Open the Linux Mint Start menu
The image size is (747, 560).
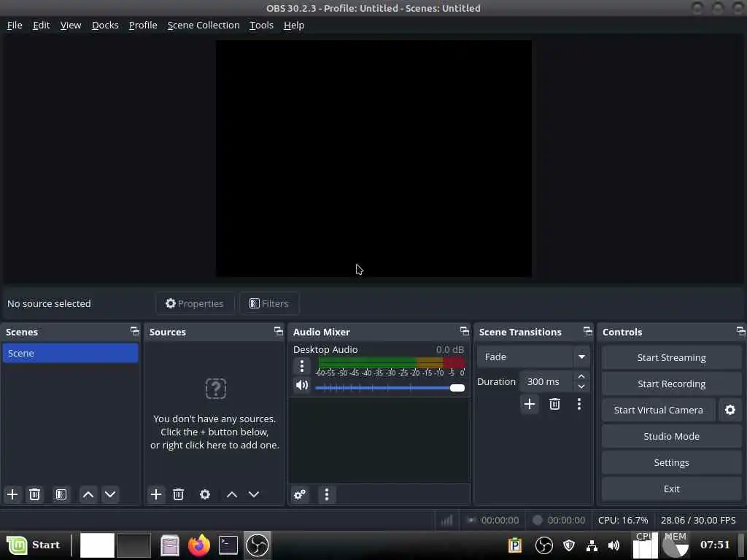(x=34, y=545)
